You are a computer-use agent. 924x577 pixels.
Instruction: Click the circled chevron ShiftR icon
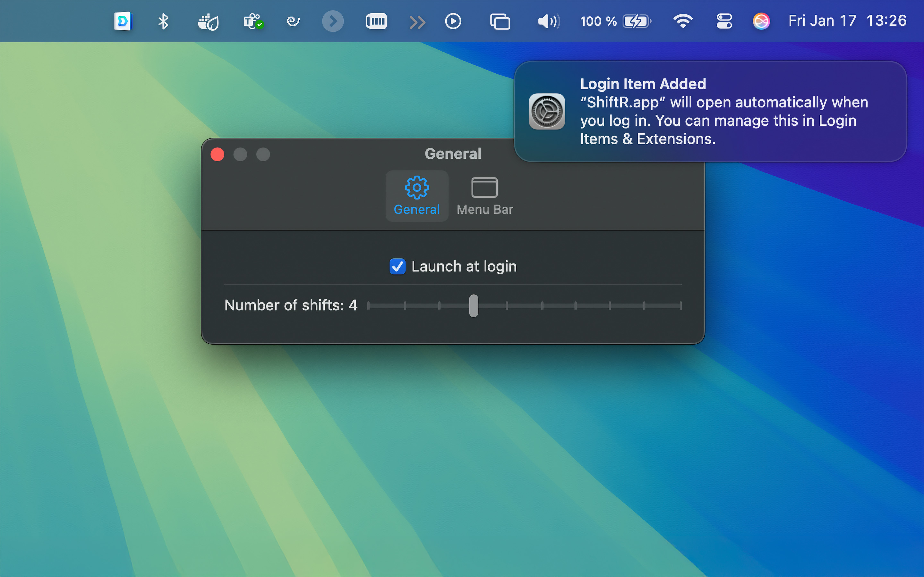(333, 21)
